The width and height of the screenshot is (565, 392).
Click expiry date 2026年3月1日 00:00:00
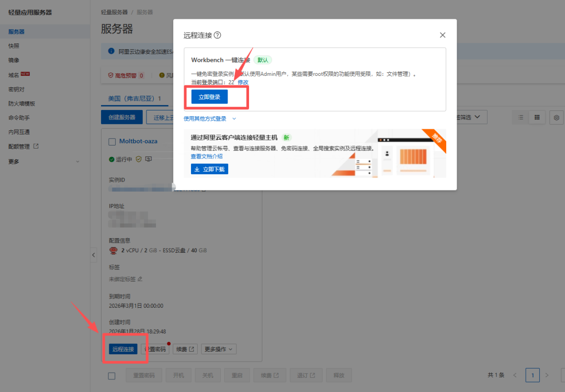pos(136,306)
